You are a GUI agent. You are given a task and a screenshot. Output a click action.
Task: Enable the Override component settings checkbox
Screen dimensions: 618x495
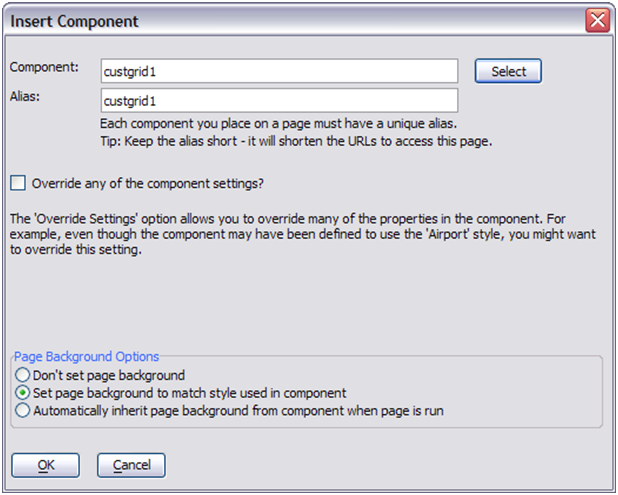[x=18, y=183]
